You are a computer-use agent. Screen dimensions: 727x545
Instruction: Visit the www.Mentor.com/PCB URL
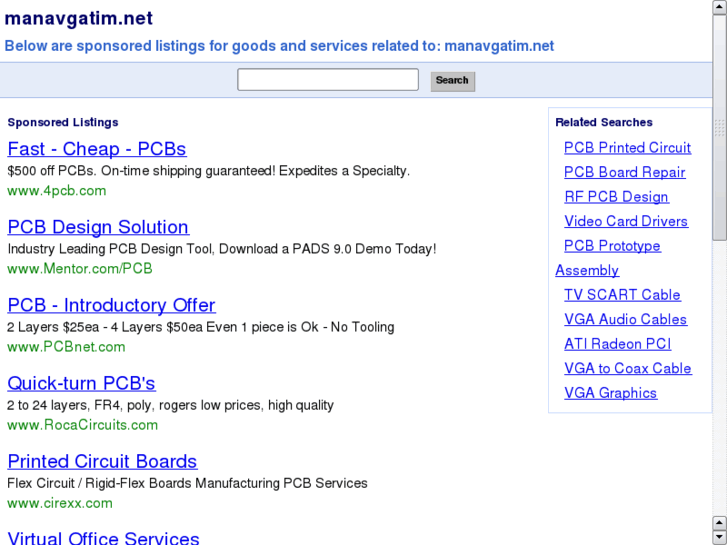tap(80, 269)
